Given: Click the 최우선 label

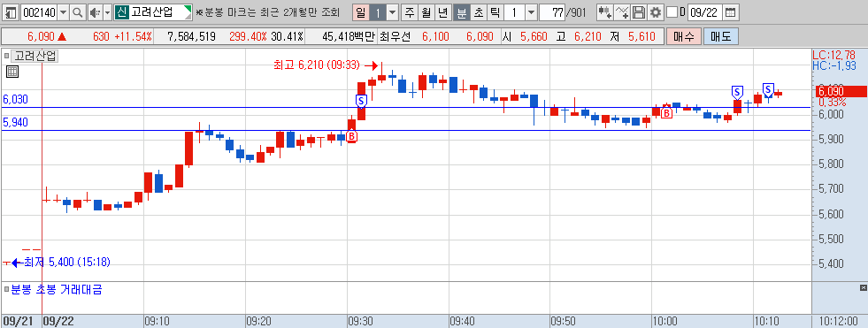Looking at the screenshot, I should (x=396, y=37).
